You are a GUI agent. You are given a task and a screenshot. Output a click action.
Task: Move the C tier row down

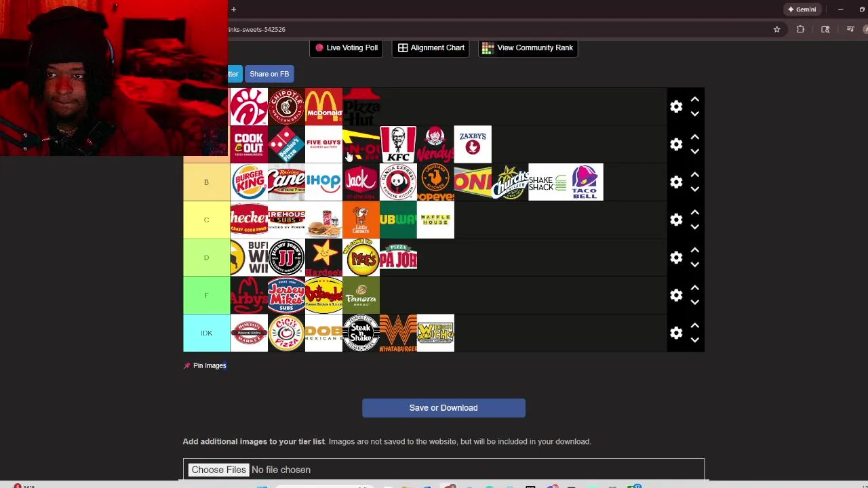694,228
